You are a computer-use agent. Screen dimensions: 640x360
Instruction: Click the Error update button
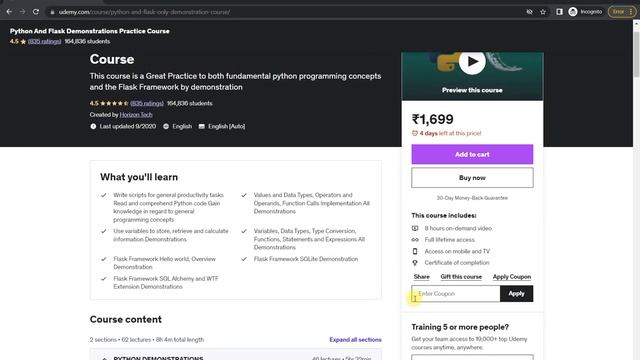[x=618, y=12]
